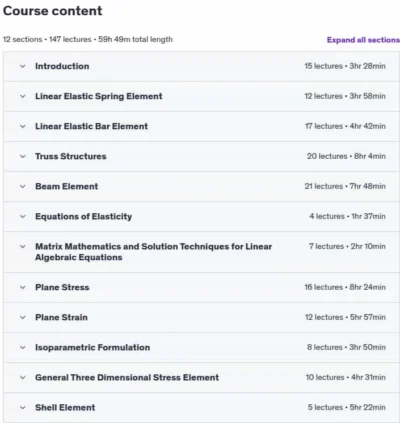
Task: Expand Beam Element chevron icon
Action: point(23,186)
